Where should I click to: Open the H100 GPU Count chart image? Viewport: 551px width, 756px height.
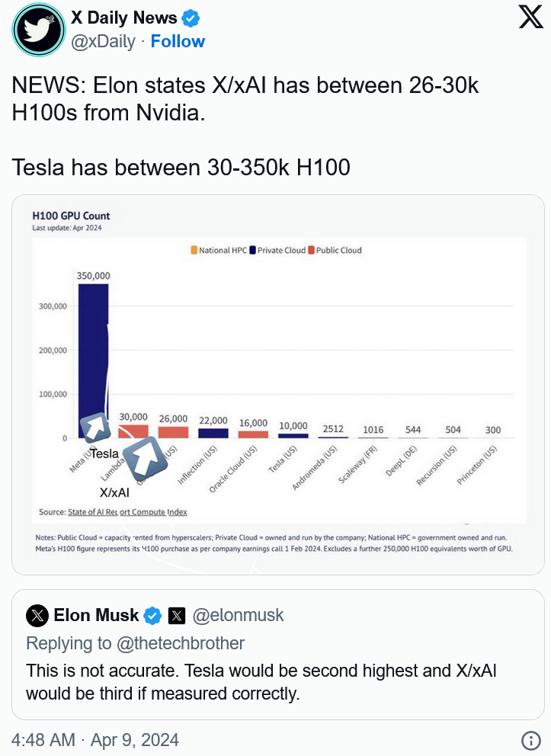[x=278, y=385]
